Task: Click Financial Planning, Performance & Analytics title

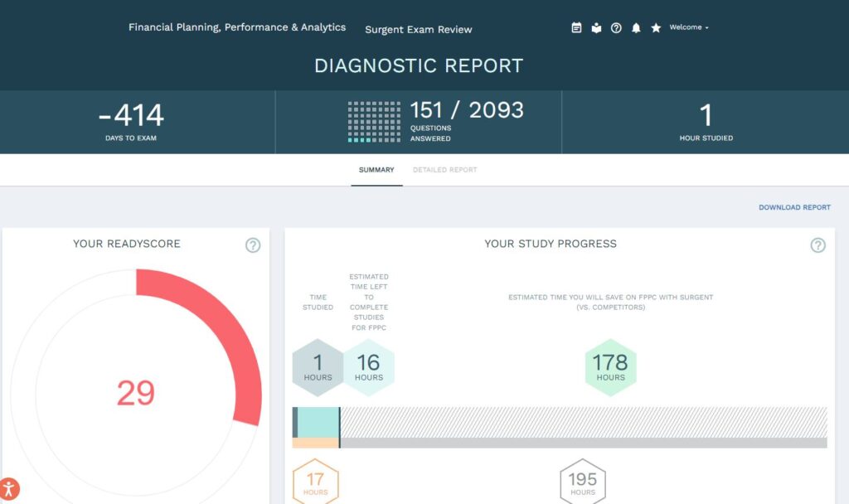Action: [x=237, y=27]
